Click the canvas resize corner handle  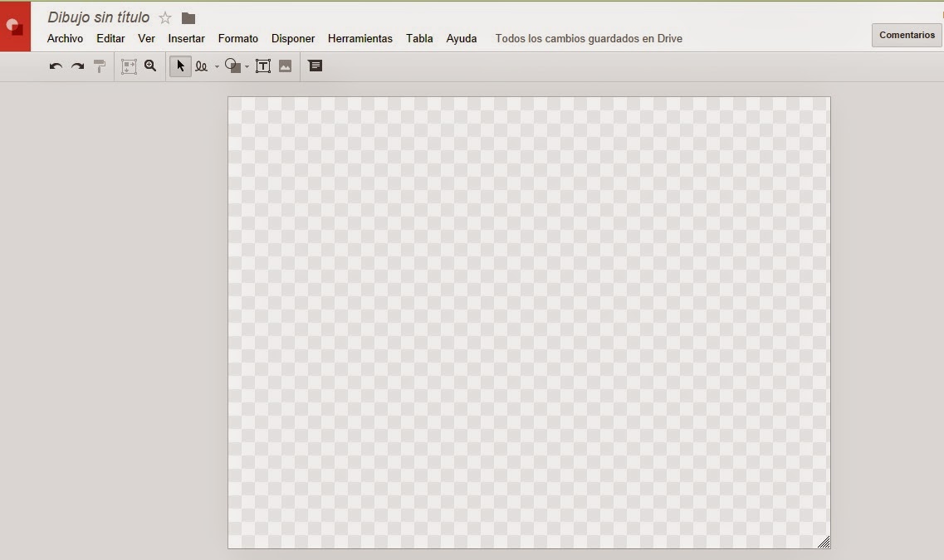[x=824, y=542]
